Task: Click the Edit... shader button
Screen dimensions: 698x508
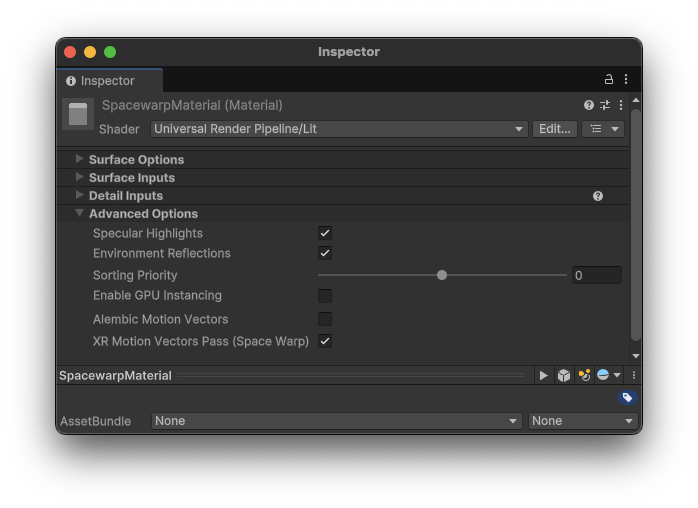Action: point(554,129)
